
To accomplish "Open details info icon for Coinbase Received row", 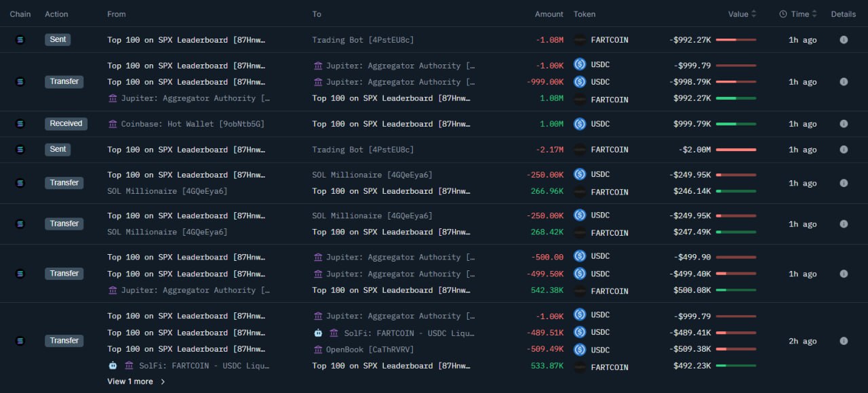I will click(844, 124).
